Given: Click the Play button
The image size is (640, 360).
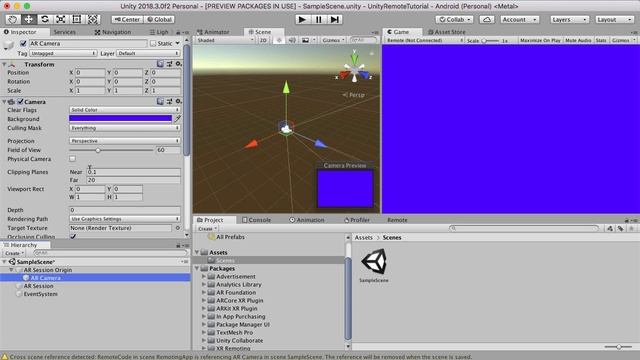Looking at the screenshot, I should pos(302,19).
